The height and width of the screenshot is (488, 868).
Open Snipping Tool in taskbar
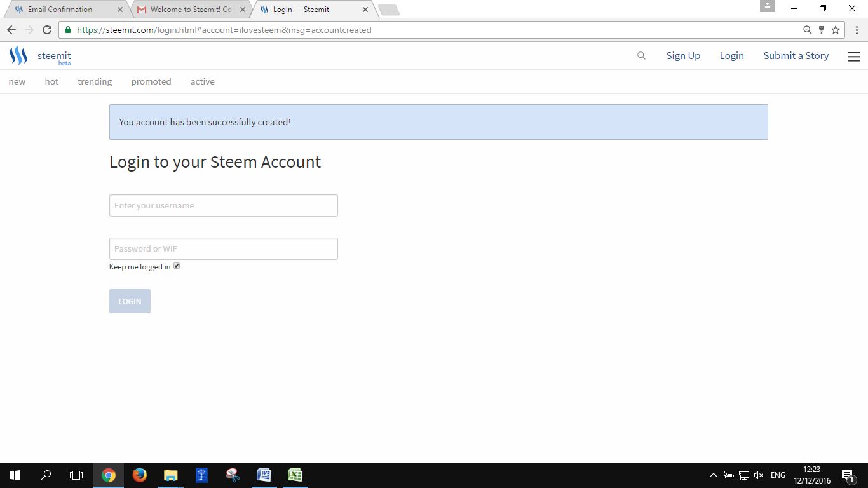click(233, 475)
